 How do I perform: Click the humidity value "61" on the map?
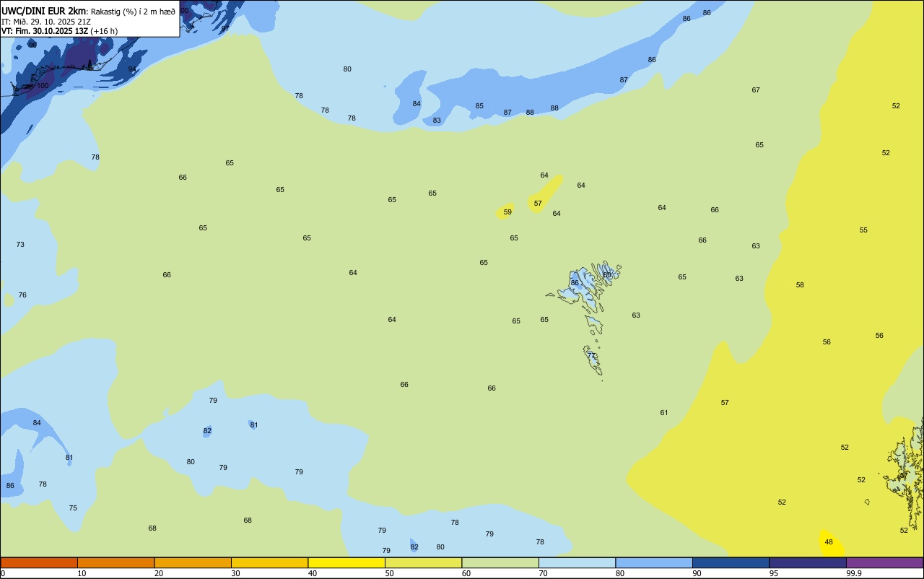(x=664, y=413)
